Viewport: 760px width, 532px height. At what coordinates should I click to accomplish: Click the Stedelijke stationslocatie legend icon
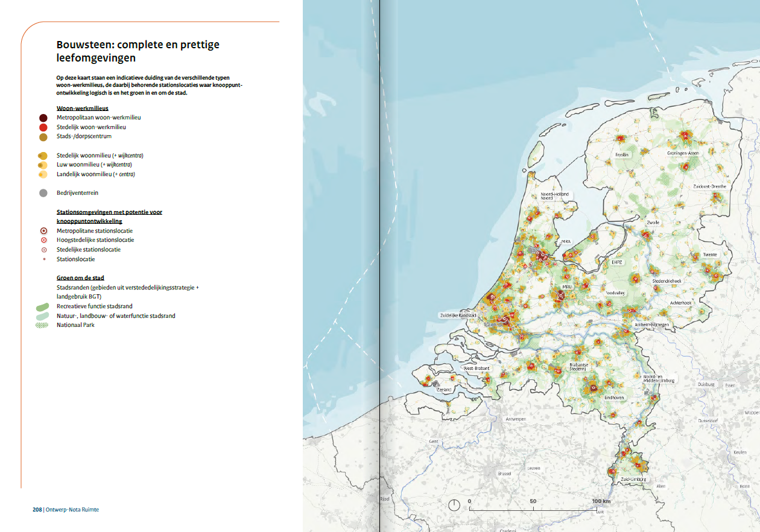pos(43,250)
